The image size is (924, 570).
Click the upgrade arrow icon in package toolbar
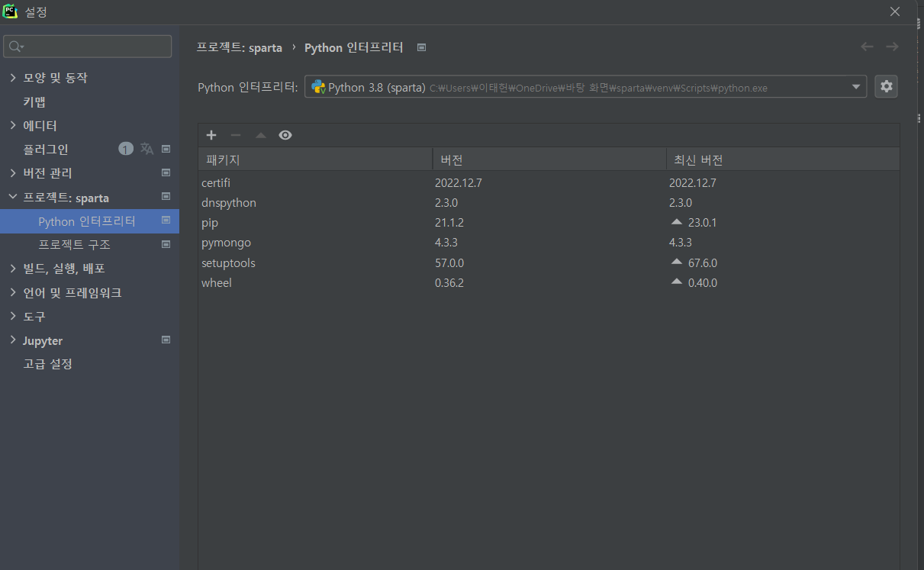tap(261, 135)
